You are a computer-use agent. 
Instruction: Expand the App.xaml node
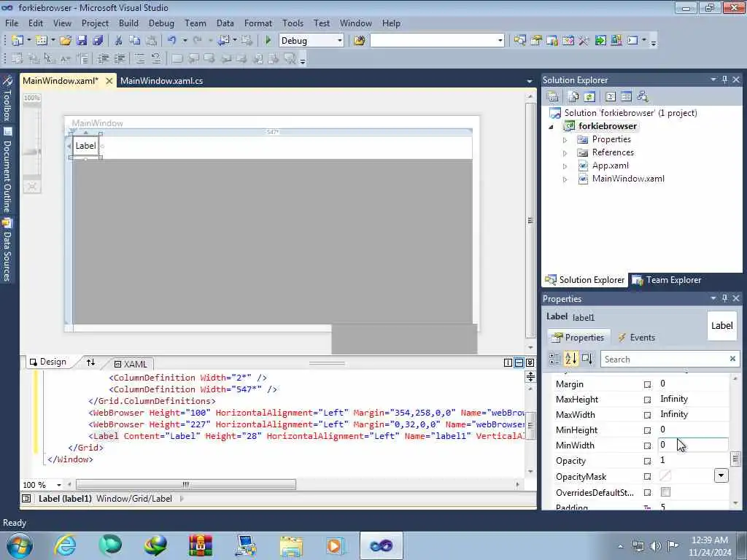(x=565, y=167)
